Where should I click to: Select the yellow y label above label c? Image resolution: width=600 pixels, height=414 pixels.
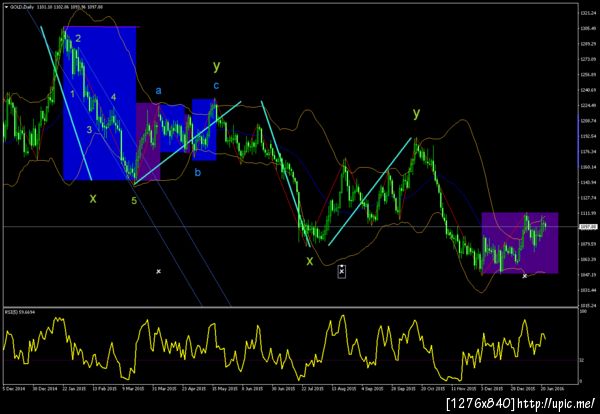tap(217, 66)
